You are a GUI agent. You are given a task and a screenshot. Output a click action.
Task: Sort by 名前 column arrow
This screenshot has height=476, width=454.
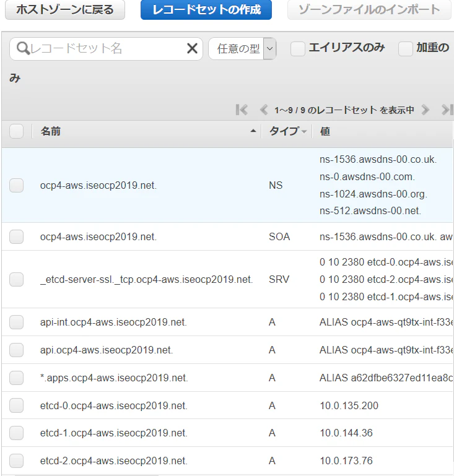[x=253, y=131]
